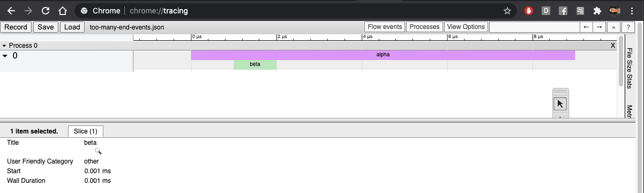The image size is (644, 193).
Task: Switch to the Slice (1) tab
Action: point(86,131)
